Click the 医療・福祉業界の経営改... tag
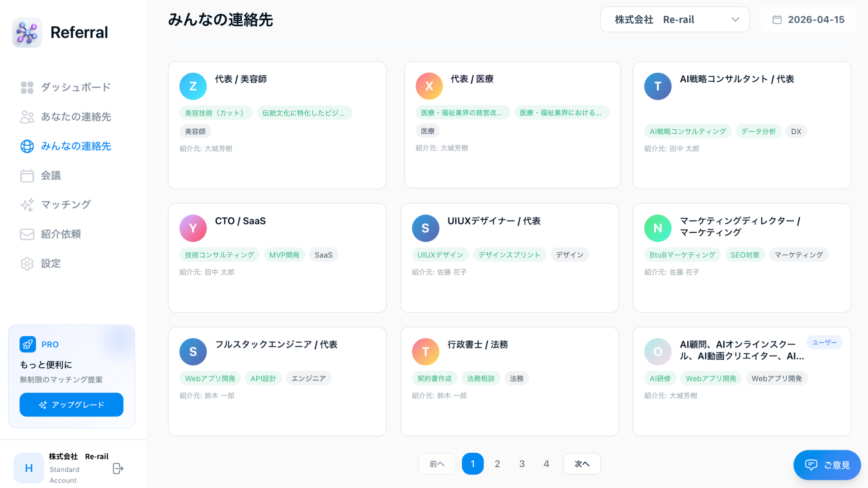868x488 pixels. tap(462, 113)
